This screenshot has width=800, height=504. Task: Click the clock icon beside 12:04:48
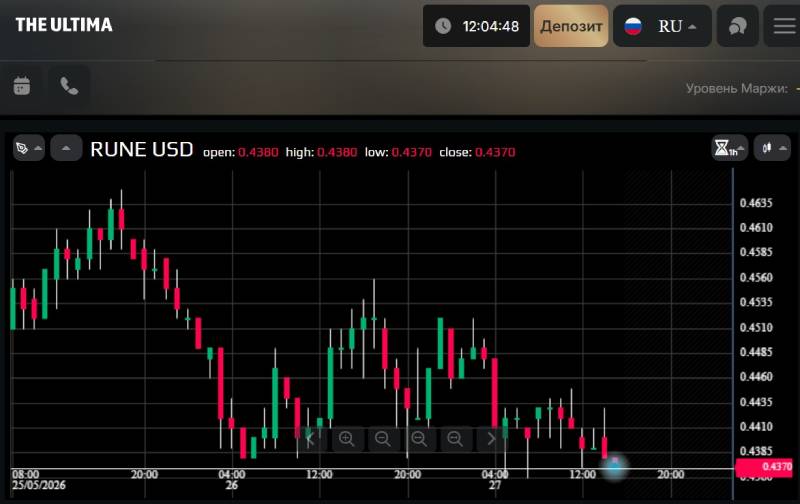click(443, 26)
